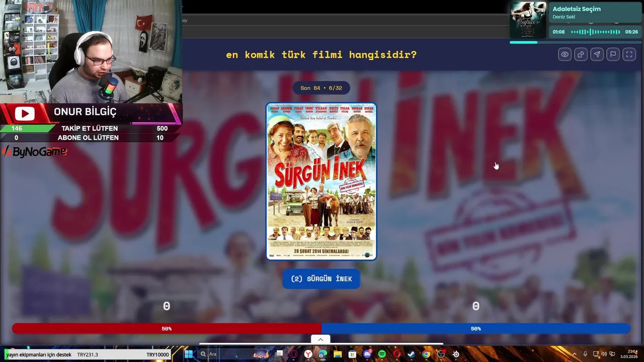The height and width of the screenshot is (362, 644).
Task: Select the Sürgün İnek movie poster
Action: (x=321, y=182)
